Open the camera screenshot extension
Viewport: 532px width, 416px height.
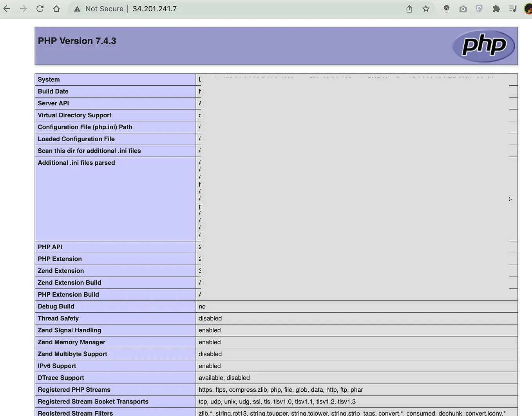[x=463, y=9]
